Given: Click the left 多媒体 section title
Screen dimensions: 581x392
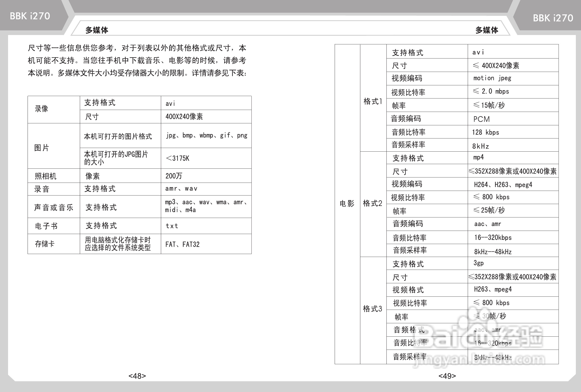Looking at the screenshot, I should click(97, 30).
